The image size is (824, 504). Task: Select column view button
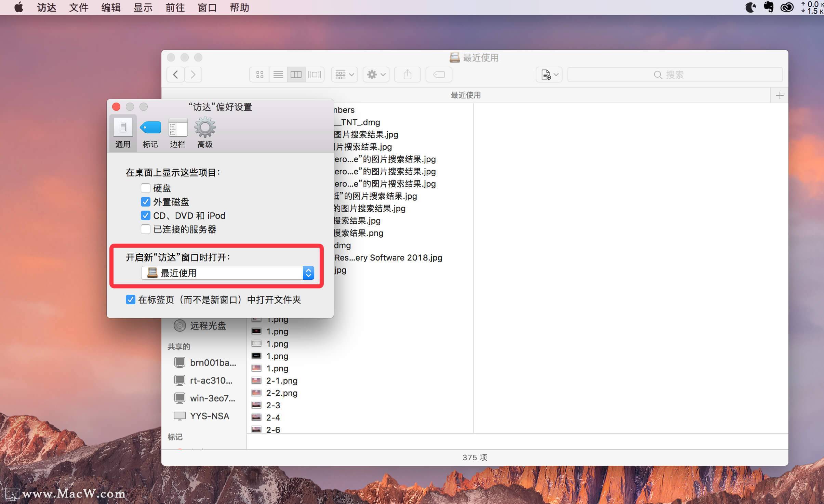(x=296, y=75)
